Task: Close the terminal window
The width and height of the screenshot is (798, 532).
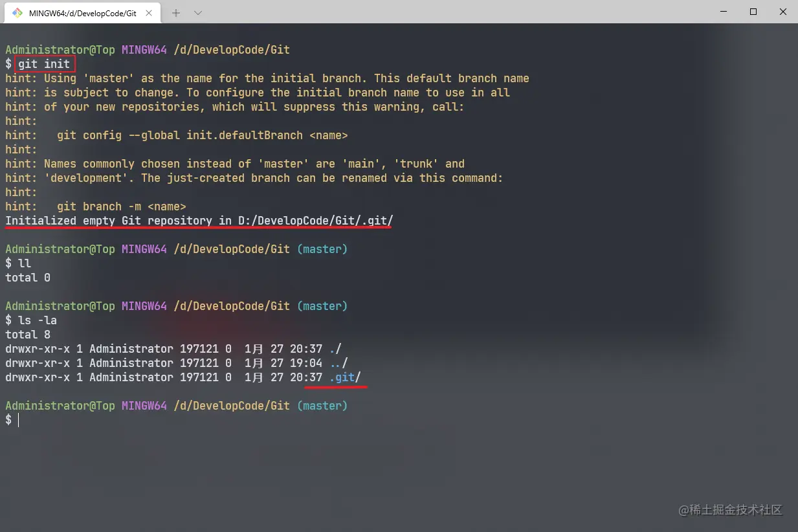Action: (x=783, y=12)
